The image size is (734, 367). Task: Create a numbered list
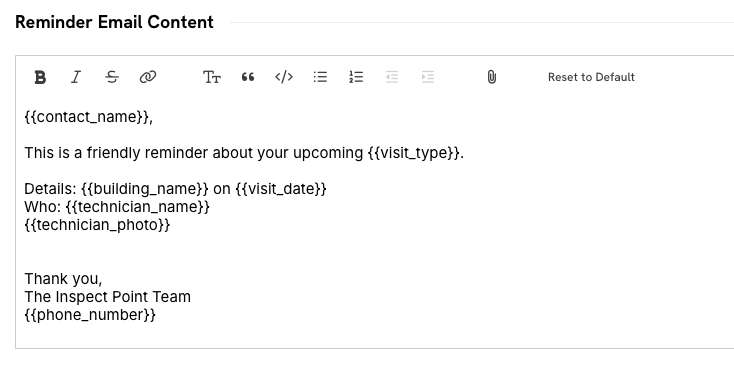(x=356, y=77)
